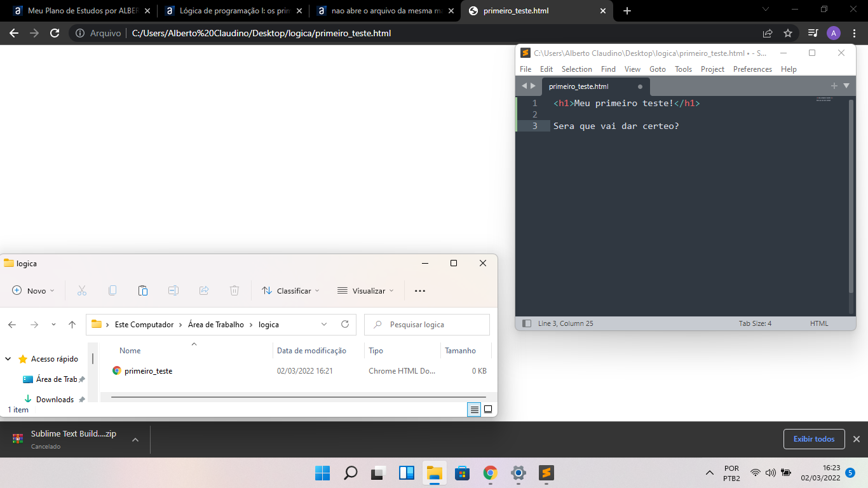Open Sublime Text from the taskbar
The height and width of the screenshot is (488, 868).
click(x=546, y=473)
